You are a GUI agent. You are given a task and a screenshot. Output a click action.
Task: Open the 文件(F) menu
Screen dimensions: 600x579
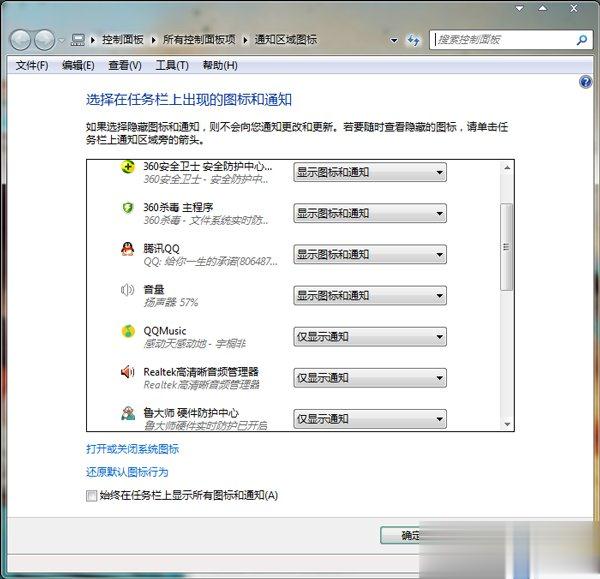tap(32, 65)
